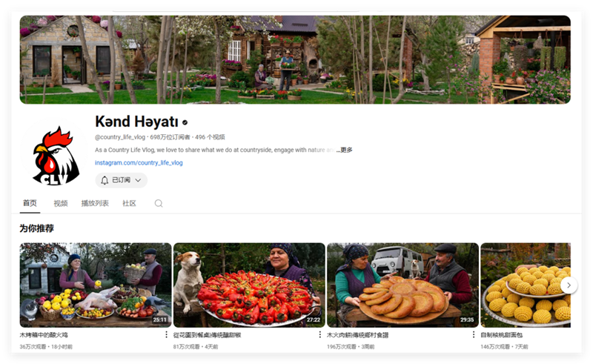Switch to the 视频 tab

point(61,203)
